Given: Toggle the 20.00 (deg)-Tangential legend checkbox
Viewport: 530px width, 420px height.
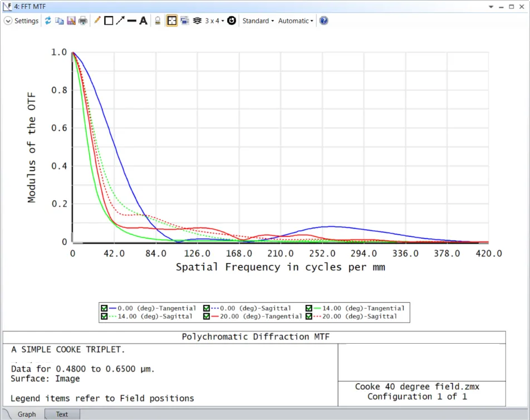Looking at the screenshot, I should pyautogui.click(x=207, y=317).
